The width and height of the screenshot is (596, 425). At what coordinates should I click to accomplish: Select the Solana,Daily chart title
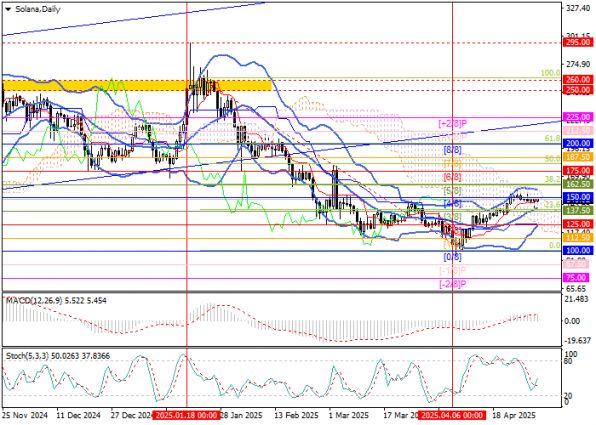tap(37, 10)
